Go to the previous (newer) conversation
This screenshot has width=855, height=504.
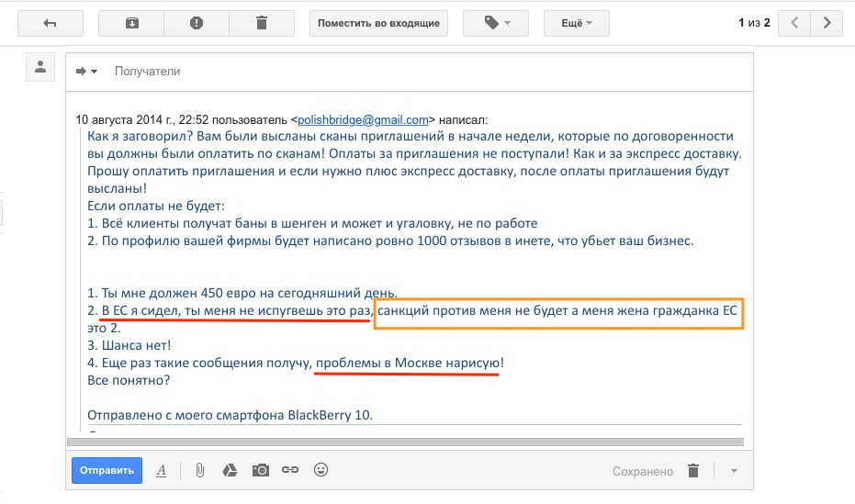click(x=794, y=23)
